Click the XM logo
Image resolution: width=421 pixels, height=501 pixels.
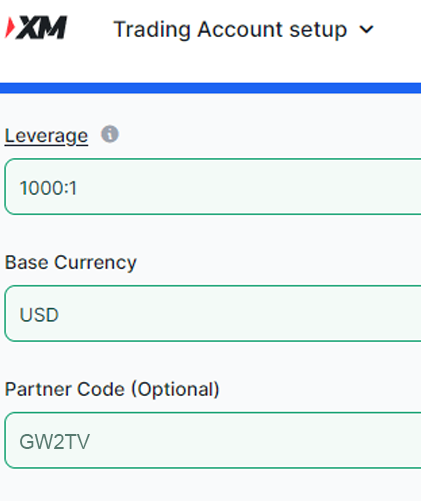36,27
